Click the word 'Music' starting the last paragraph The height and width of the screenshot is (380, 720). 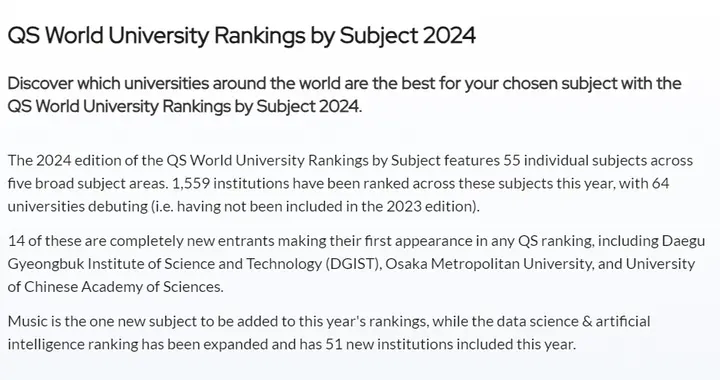(28, 321)
